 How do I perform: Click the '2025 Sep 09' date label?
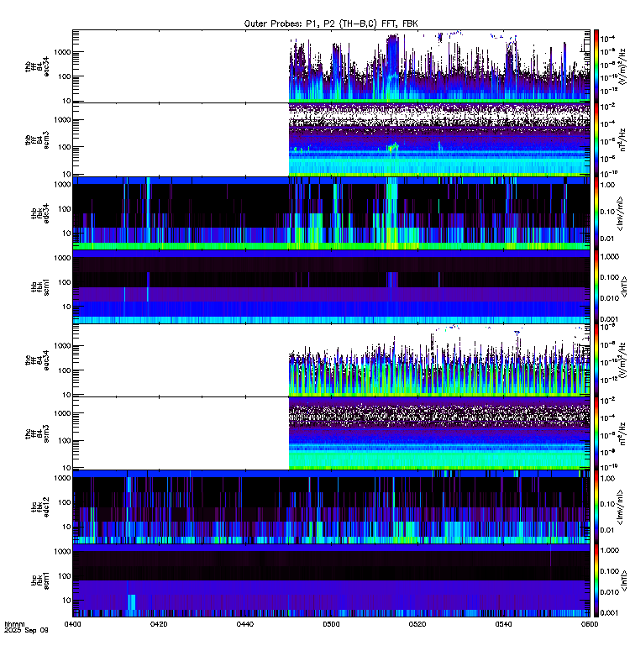26,631
